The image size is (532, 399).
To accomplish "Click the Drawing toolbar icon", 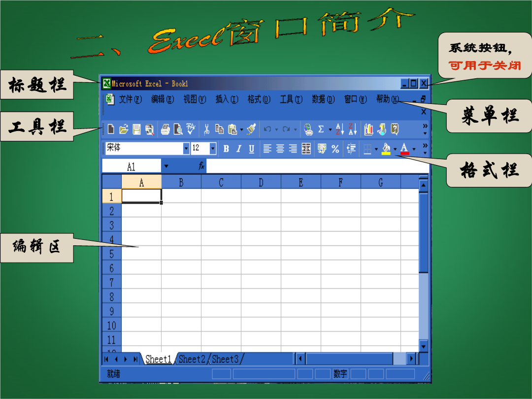I will [382, 129].
